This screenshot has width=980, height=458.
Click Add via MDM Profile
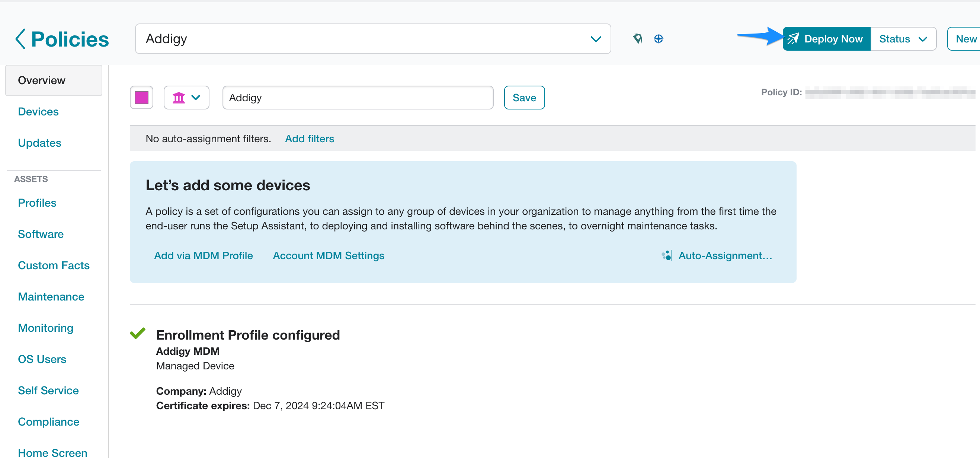point(203,255)
